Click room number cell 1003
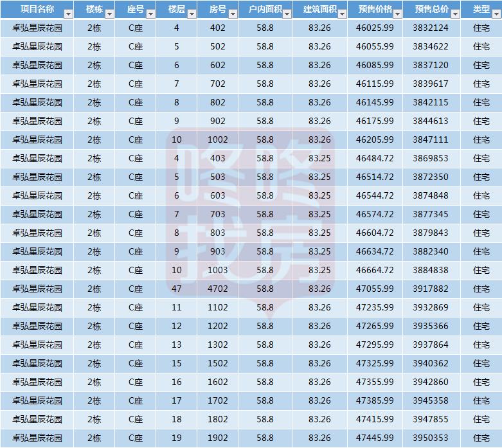Viewport: 502px width, 448px height. tap(218, 270)
